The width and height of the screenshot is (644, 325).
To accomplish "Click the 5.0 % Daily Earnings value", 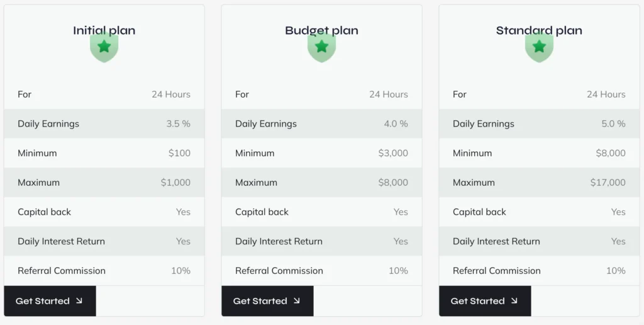I will pos(613,124).
